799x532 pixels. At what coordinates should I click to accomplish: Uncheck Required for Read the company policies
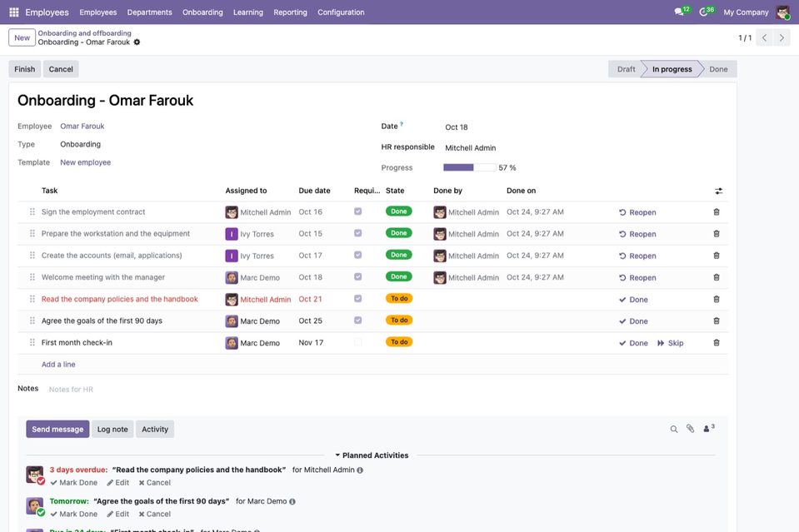pyautogui.click(x=357, y=299)
